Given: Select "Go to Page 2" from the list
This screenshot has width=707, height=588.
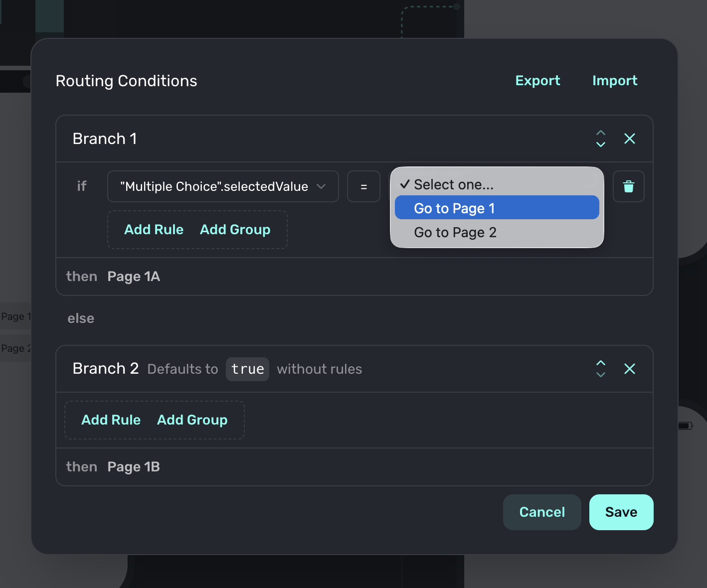Looking at the screenshot, I should click(x=455, y=232).
